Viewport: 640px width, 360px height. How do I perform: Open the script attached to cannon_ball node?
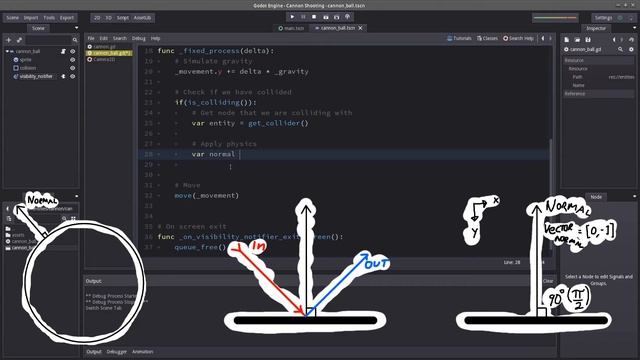(63, 51)
